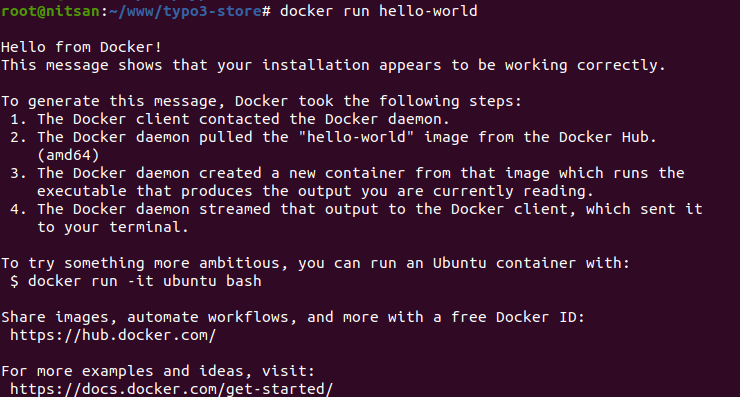The width and height of the screenshot is (740, 397).
Task: Click the 'executable that produces the output' line
Action: click(x=315, y=191)
